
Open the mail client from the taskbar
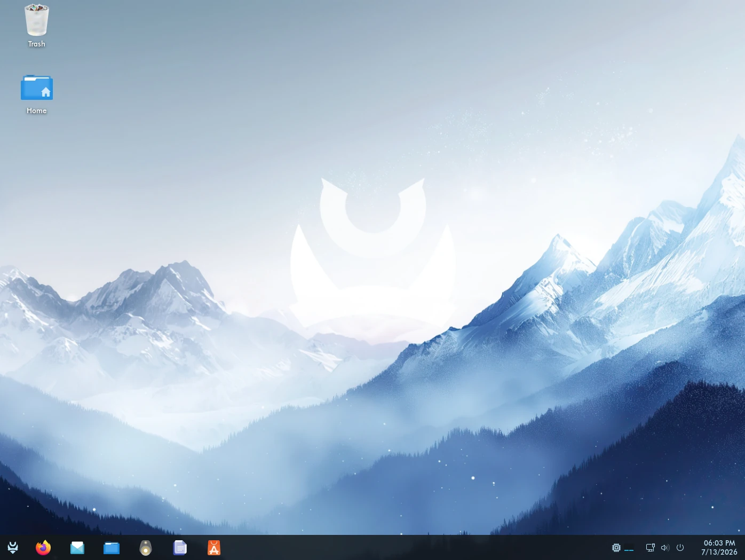coord(77,548)
